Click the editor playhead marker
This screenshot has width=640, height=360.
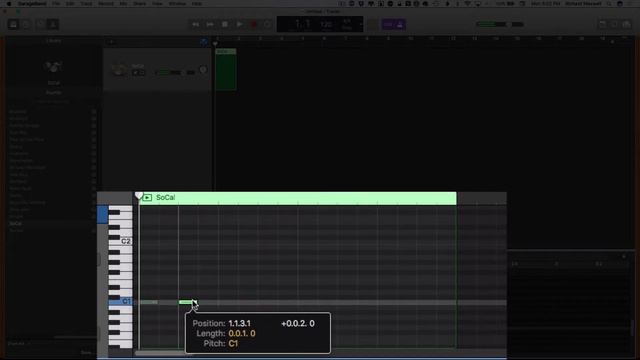pyautogui.click(x=139, y=196)
